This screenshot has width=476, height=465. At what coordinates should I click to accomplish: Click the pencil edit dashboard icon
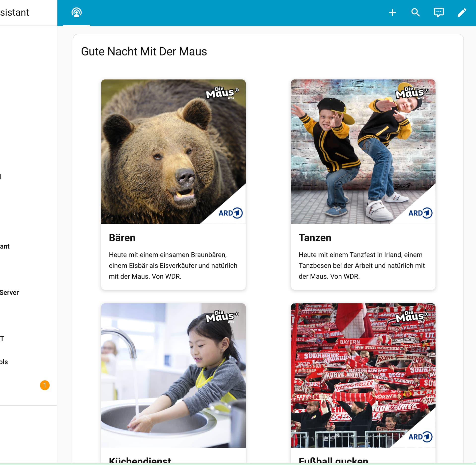[x=462, y=12]
